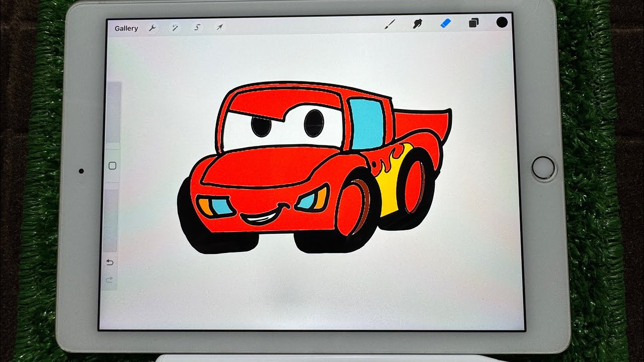Redo the last undone action

tap(109, 280)
